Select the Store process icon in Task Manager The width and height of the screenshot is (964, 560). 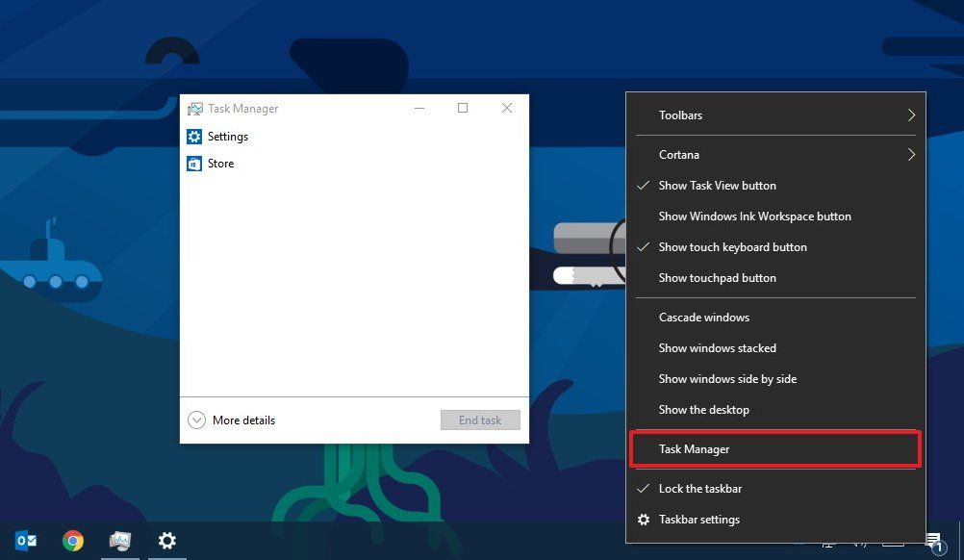coord(194,163)
